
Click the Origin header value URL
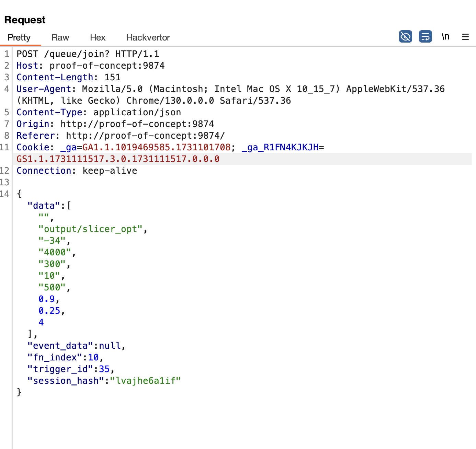(x=137, y=124)
